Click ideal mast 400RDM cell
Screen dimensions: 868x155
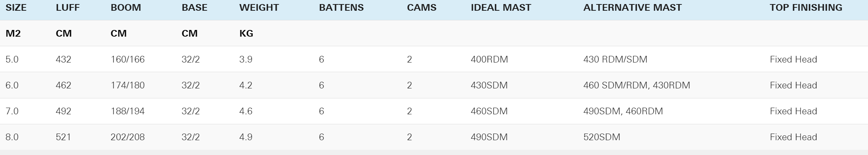pos(489,59)
